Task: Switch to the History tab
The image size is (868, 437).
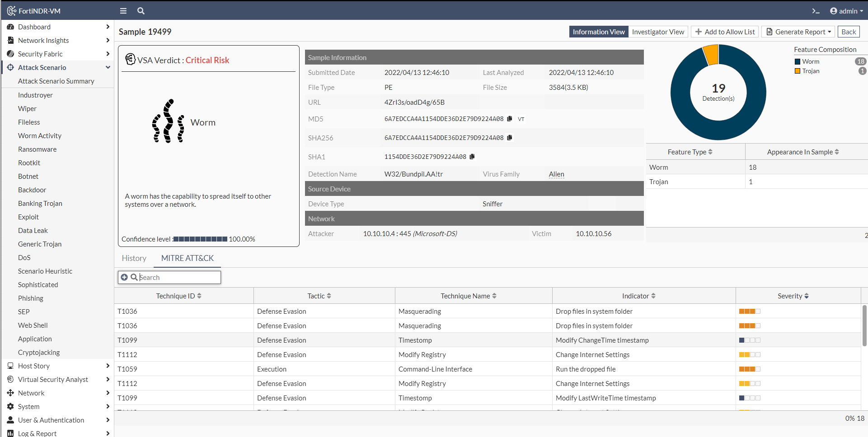Action: [x=134, y=258]
